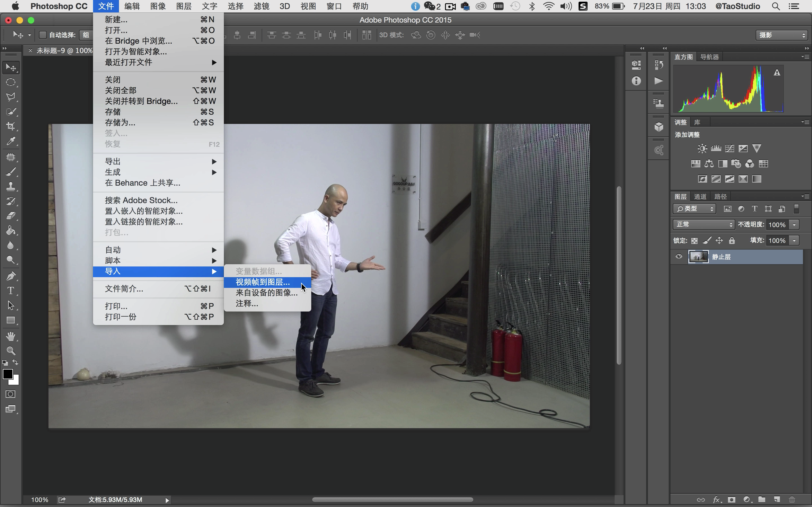Select the Brush tool
The image size is (812, 507).
point(11,172)
